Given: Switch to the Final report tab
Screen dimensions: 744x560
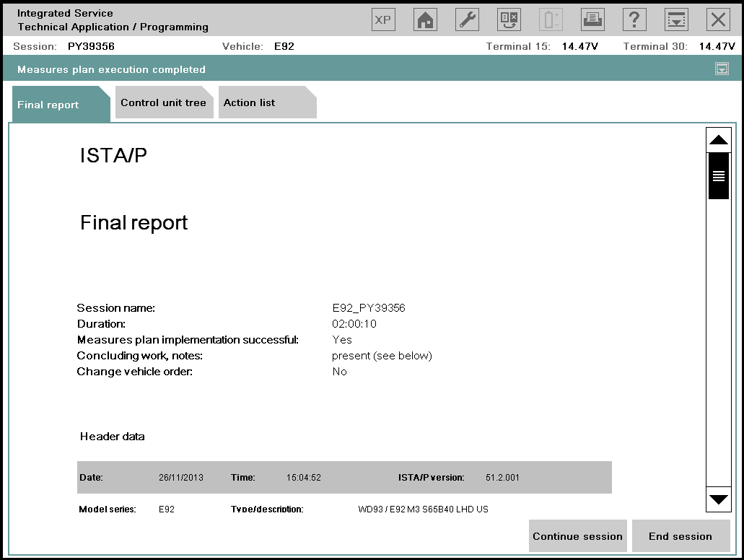Looking at the screenshot, I should coord(48,105).
